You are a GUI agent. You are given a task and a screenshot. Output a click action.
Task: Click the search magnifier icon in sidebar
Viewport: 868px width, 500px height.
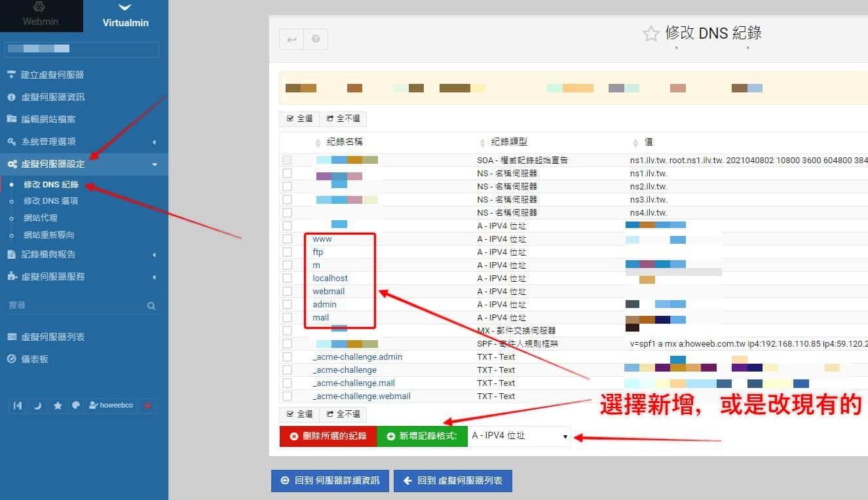point(151,305)
